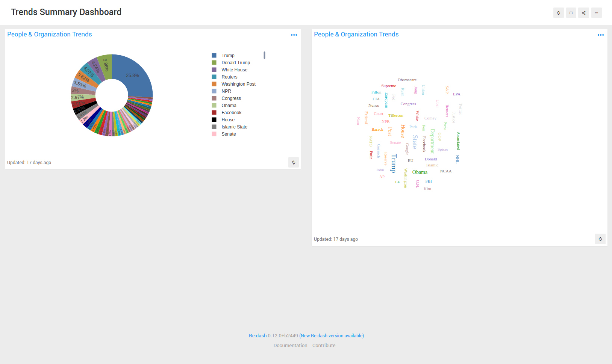Click Supreme in the word cloud
Screen dimensions: 612x364
389,86
